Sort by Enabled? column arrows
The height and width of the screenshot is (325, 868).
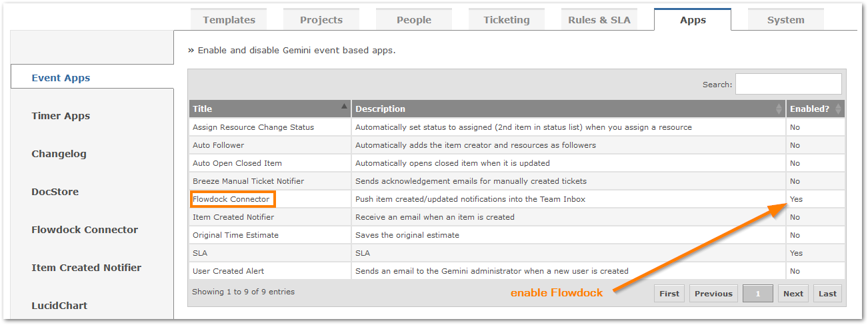(x=838, y=109)
